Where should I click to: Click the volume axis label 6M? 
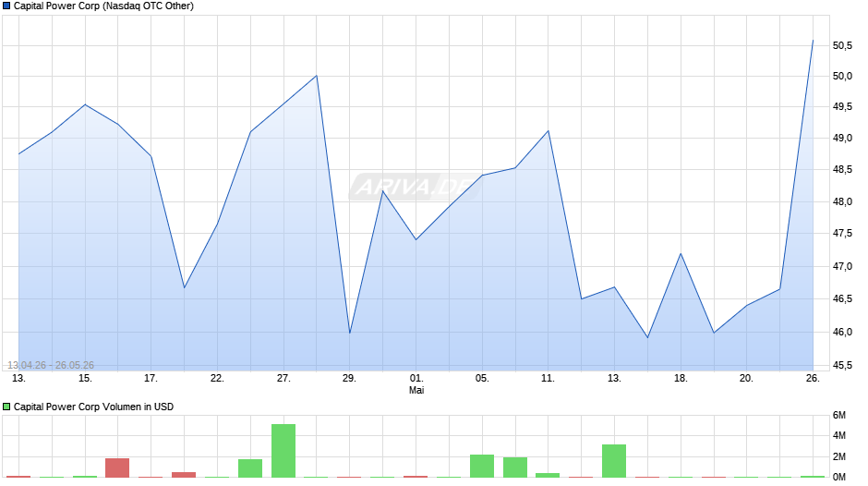[838, 416]
